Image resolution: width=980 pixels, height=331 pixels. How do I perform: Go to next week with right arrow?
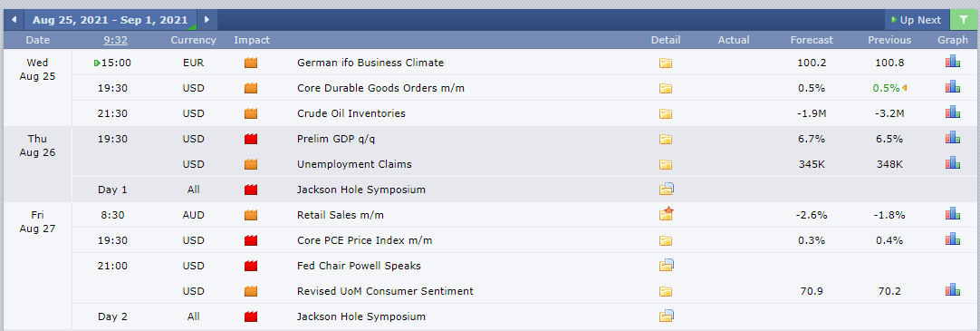pyautogui.click(x=207, y=20)
